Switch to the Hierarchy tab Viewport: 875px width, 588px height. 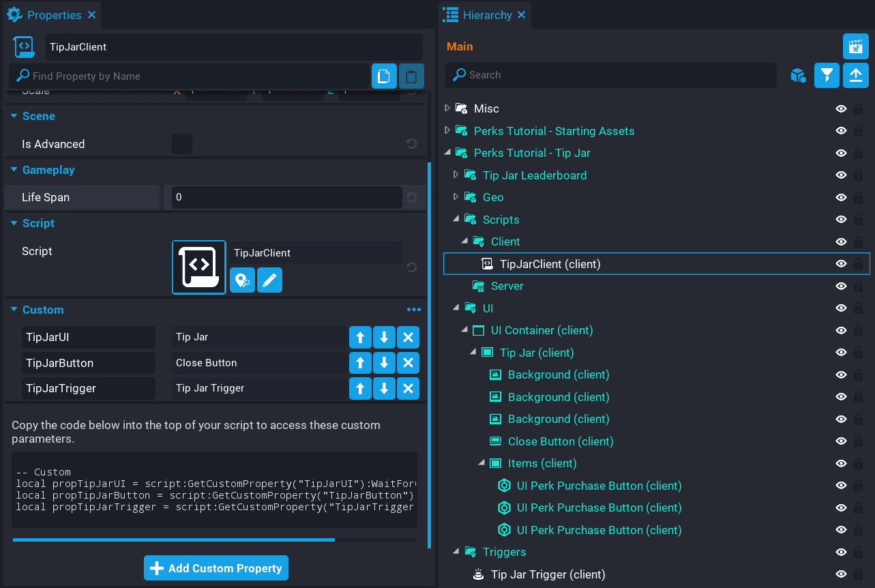pyautogui.click(x=486, y=15)
